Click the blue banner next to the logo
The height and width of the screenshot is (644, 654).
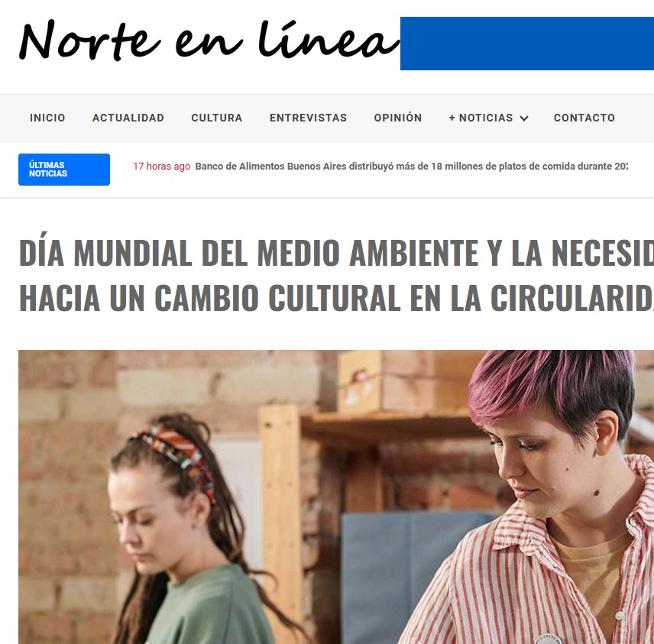click(527, 44)
